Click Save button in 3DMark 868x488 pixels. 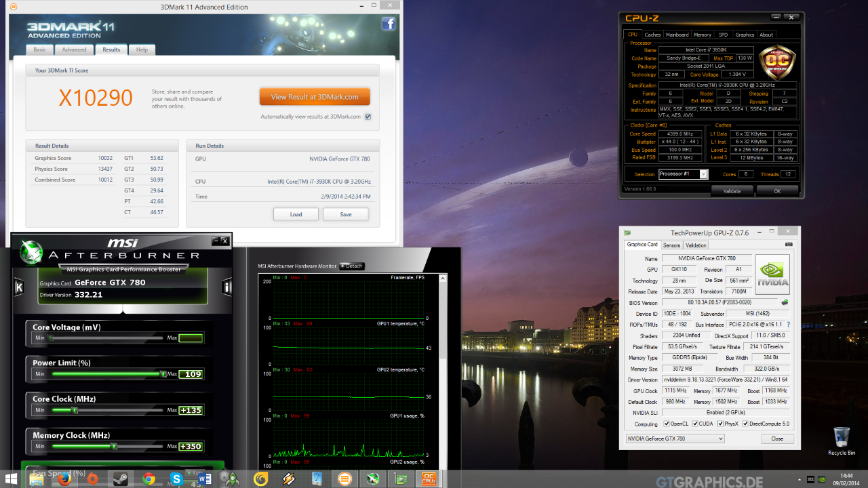(346, 214)
